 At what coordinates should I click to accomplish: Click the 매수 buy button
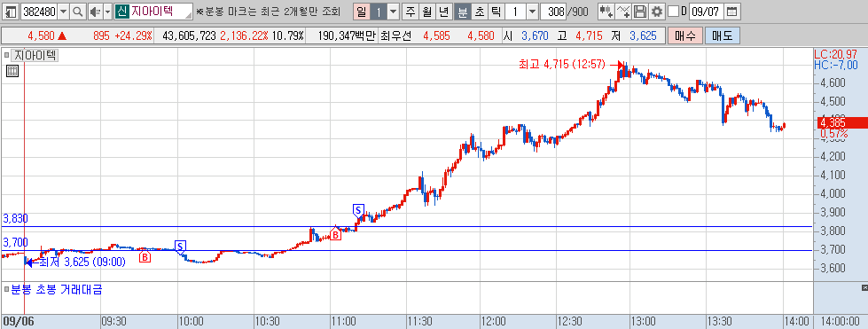pos(684,36)
